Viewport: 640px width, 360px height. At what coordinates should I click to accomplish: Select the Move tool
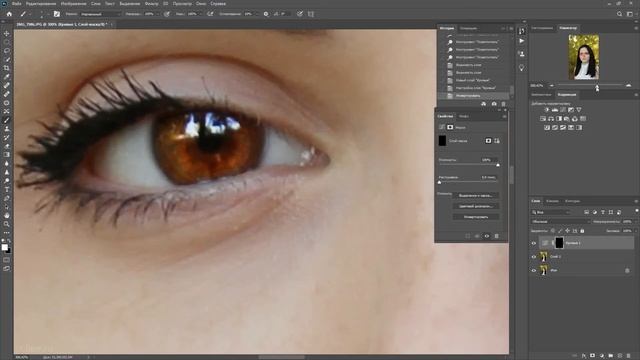tap(7, 33)
